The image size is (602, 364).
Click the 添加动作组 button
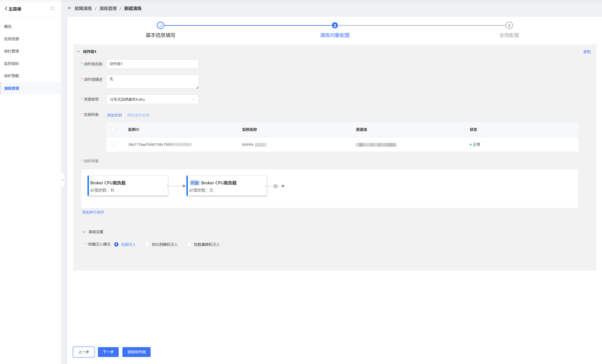136,352
